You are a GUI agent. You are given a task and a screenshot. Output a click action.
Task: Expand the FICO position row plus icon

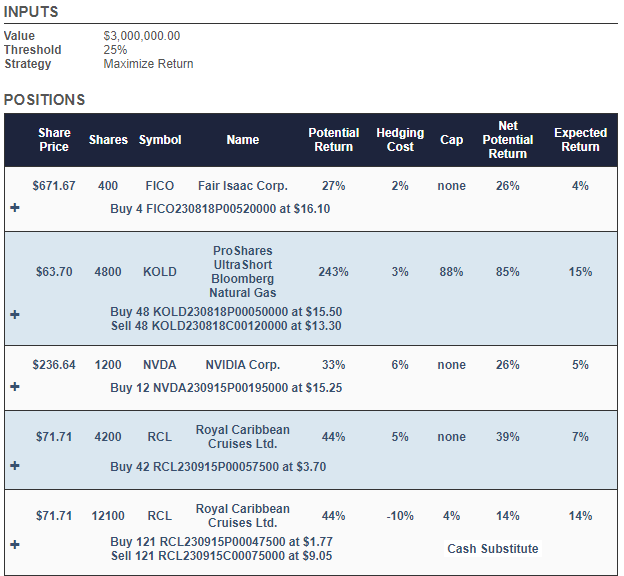tap(15, 208)
